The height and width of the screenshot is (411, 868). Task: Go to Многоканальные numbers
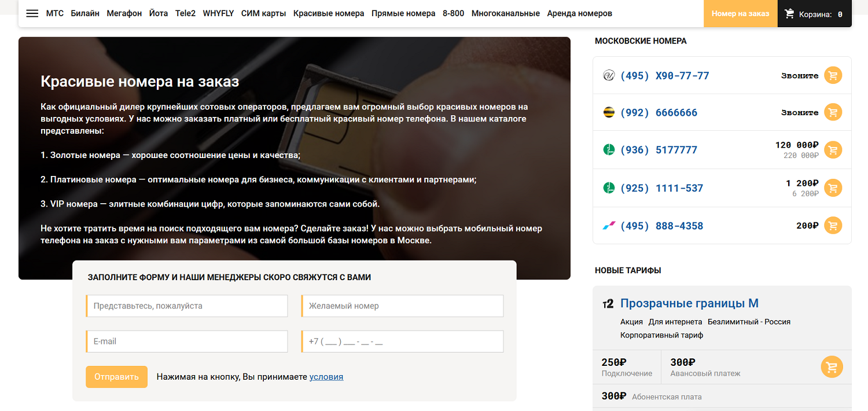[x=506, y=13]
